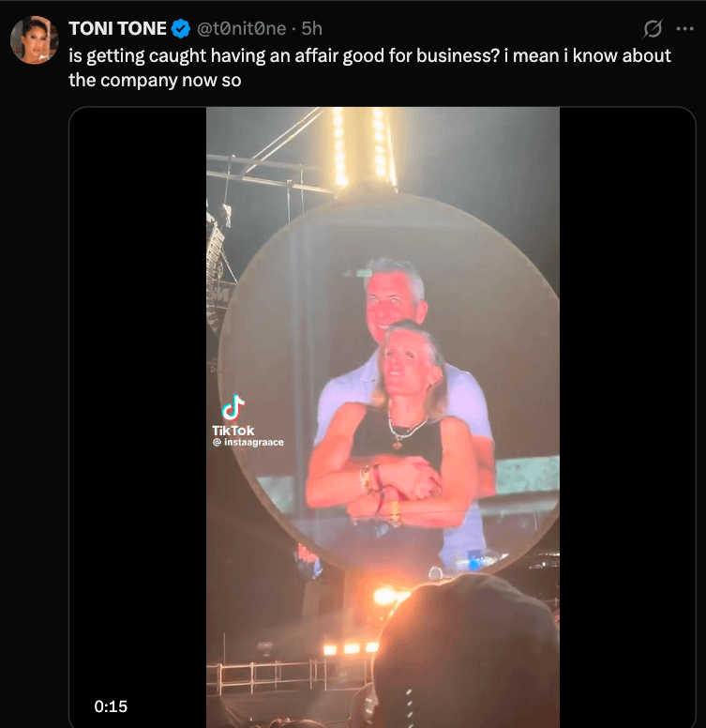This screenshot has height=728, width=706.
Task: Click the blue verified badge
Action: 181,29
